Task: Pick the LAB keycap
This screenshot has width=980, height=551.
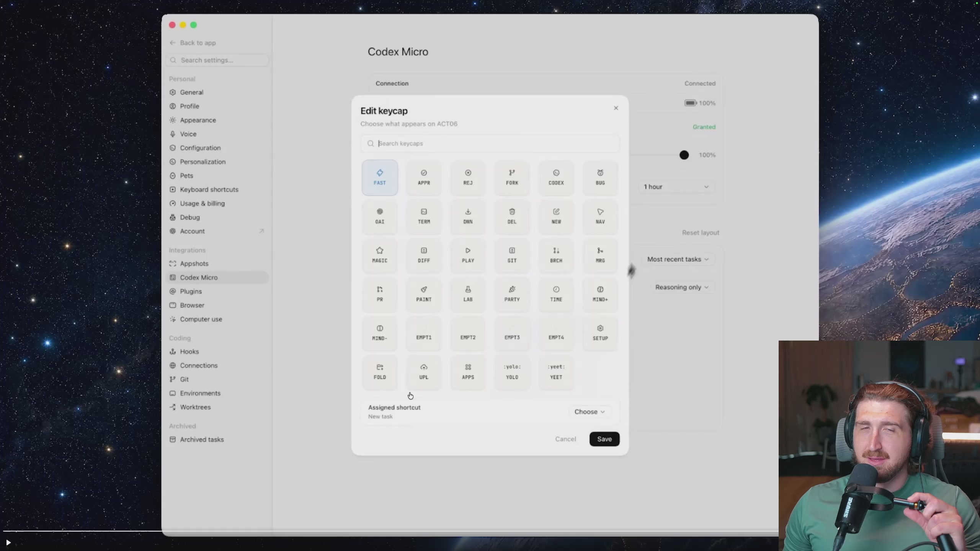Action: click(x=468, y=294)
